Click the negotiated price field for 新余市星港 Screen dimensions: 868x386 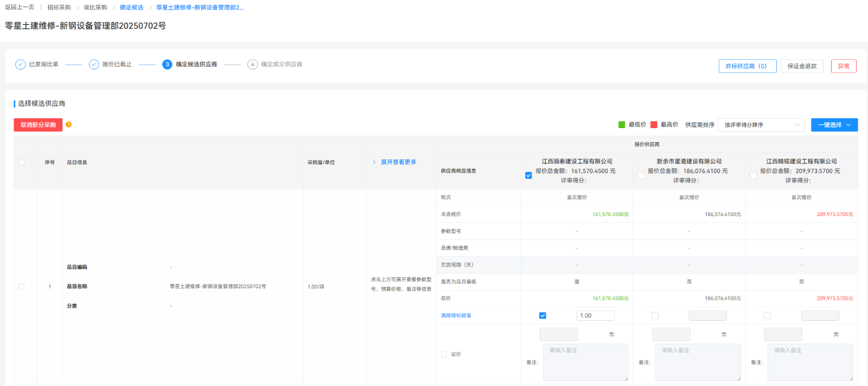671,334
